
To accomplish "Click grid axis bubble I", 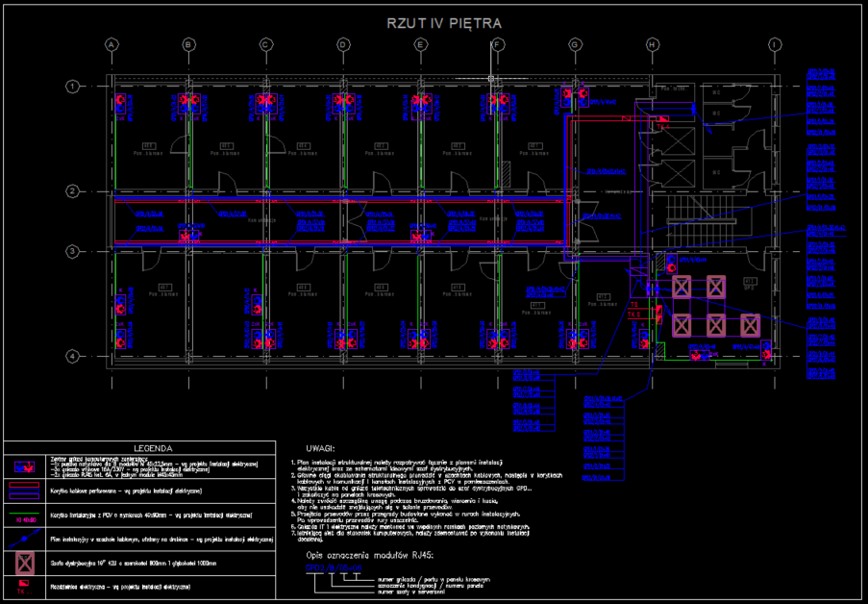I will [x=775, y=45].
